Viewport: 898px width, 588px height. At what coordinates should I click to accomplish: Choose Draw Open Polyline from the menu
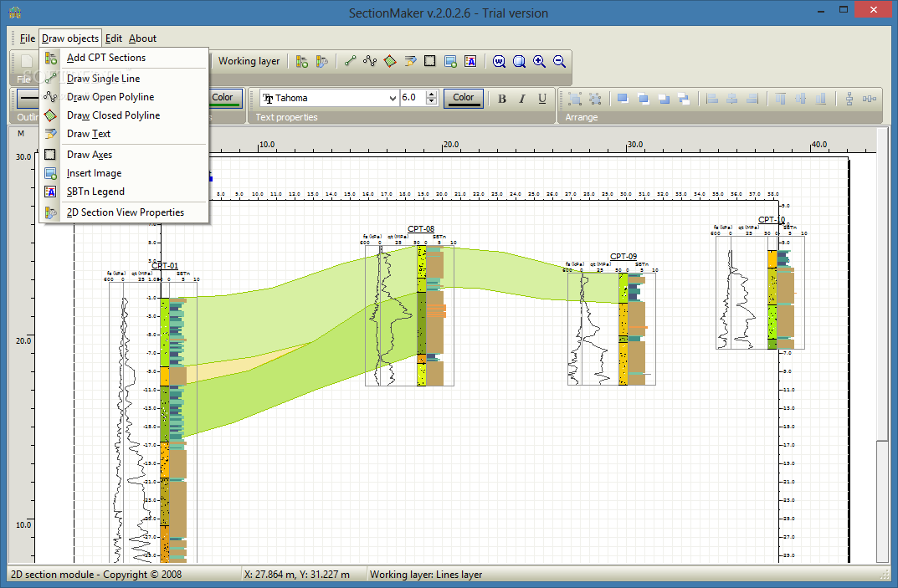124,97
